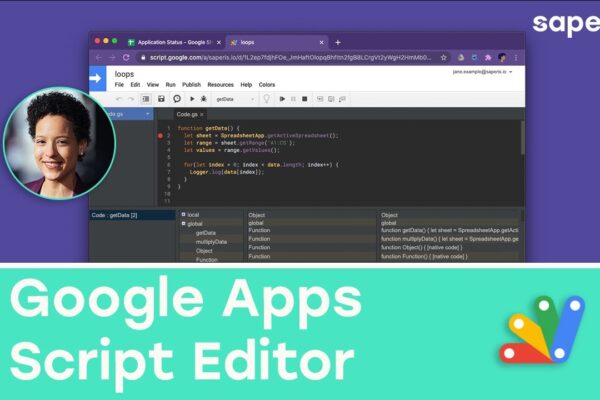This screenshot has width=600, height=400.
Task: Expand the local variables node
Action: [183, 214]
